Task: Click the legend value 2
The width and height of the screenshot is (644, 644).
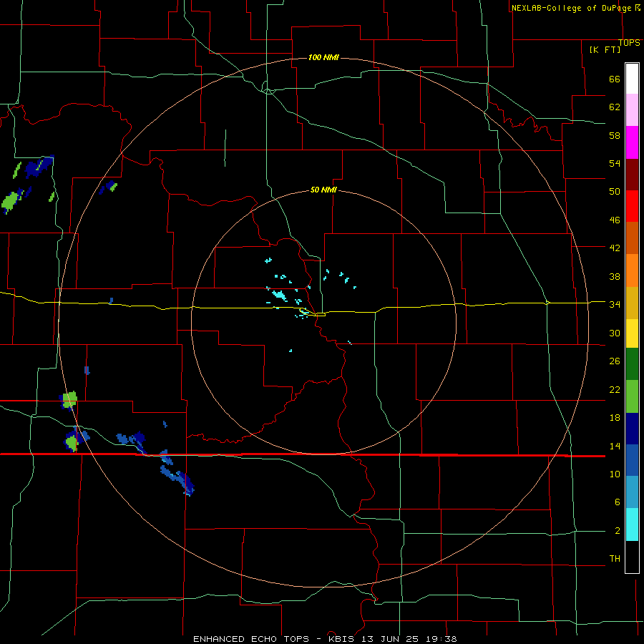Action: pyautogui.click(x=618, y=531)
